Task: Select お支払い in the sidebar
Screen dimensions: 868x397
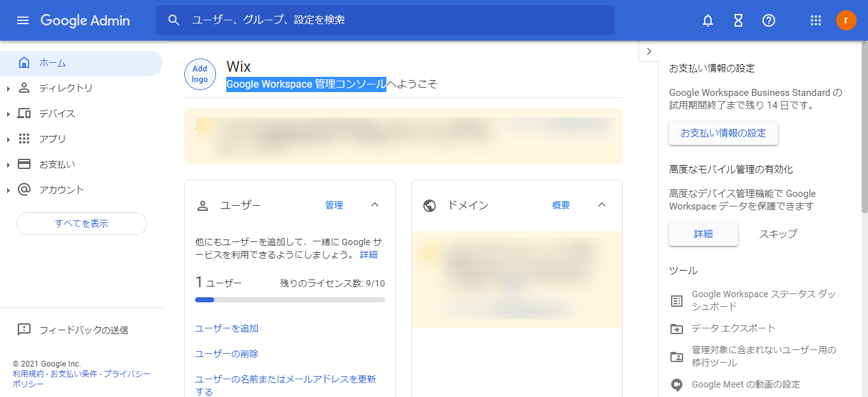Action: coord(81,165)
